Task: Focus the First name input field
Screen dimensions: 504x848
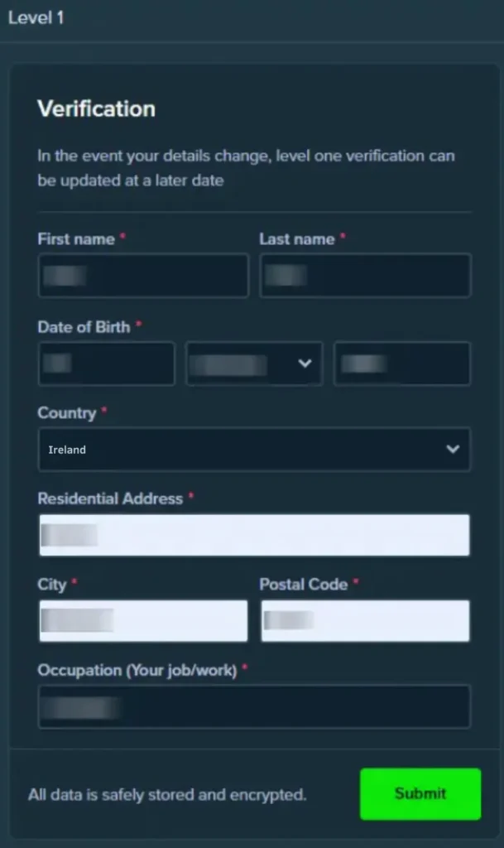Action: click(143, 276)
